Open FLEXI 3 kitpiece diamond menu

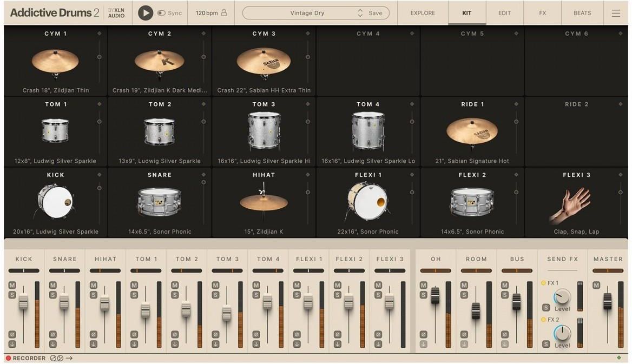click(620, 175)
